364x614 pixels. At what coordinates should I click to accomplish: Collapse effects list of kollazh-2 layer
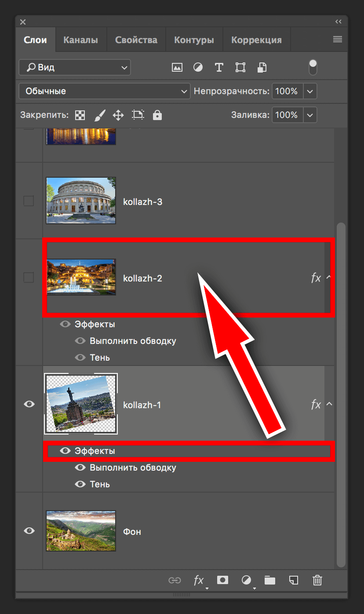coord(329,278)
